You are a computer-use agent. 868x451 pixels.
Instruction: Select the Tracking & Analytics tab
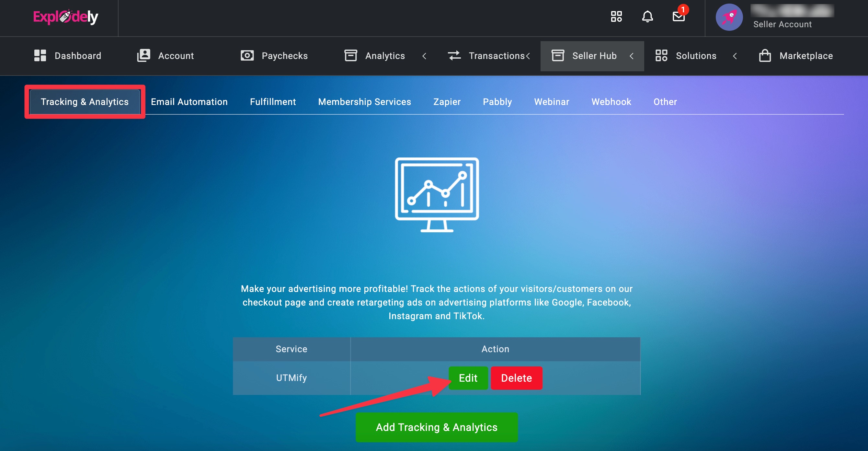(85, 102)
